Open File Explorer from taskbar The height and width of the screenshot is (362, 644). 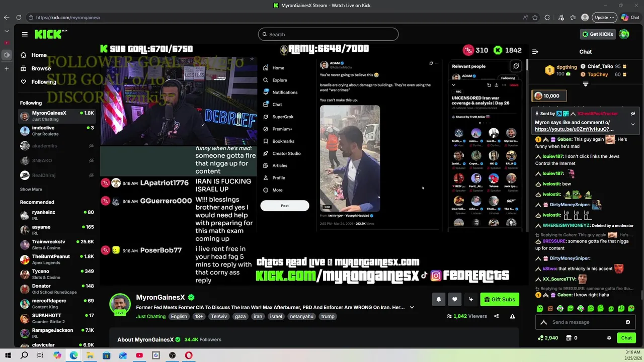coord(90,355)
